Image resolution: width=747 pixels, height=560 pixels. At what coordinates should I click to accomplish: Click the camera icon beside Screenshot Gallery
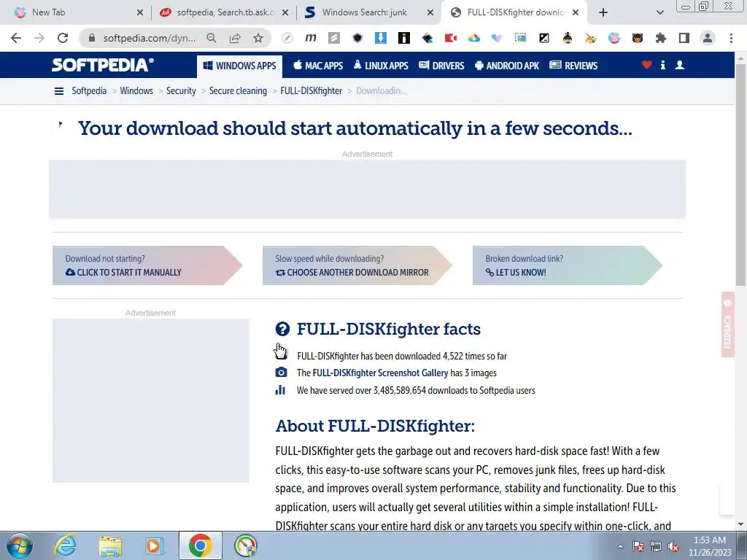(281, 373)
